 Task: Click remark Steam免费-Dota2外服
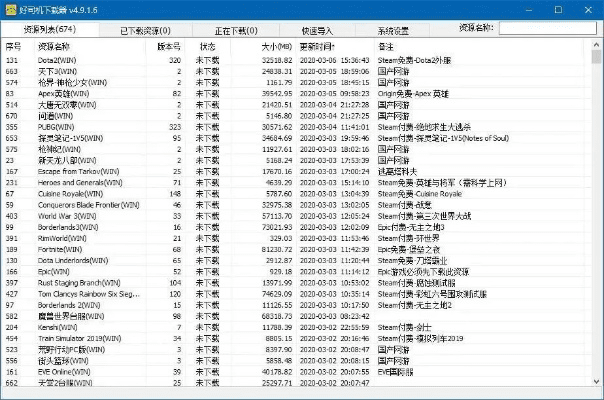pyautogui.click(x=414, y=60)
